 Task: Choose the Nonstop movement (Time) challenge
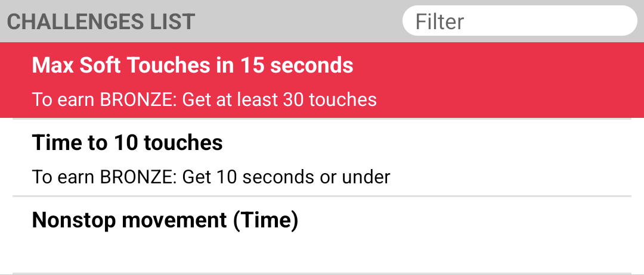(322, 235)
